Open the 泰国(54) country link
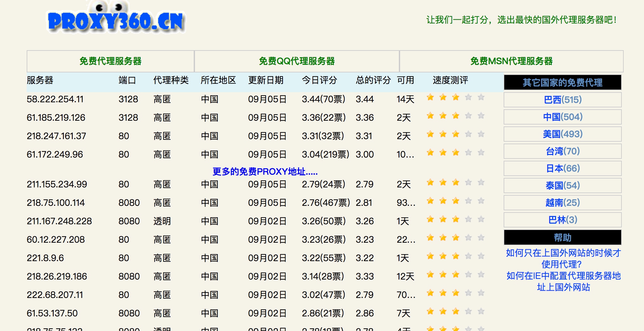Screen dimensions: 644x331 pyautogui.click(x=563, y=186)
